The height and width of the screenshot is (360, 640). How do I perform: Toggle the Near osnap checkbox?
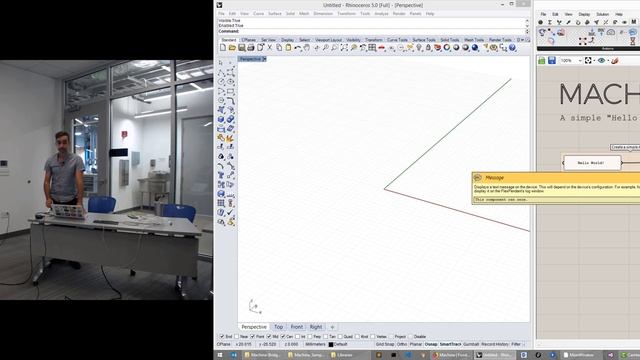tap(237, 337)
